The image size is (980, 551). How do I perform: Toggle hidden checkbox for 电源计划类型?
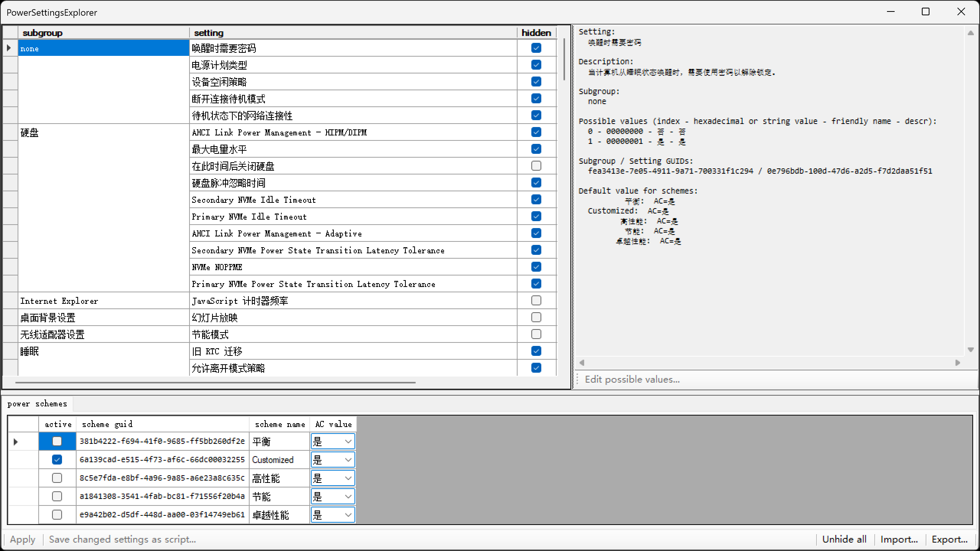[536, 65]
